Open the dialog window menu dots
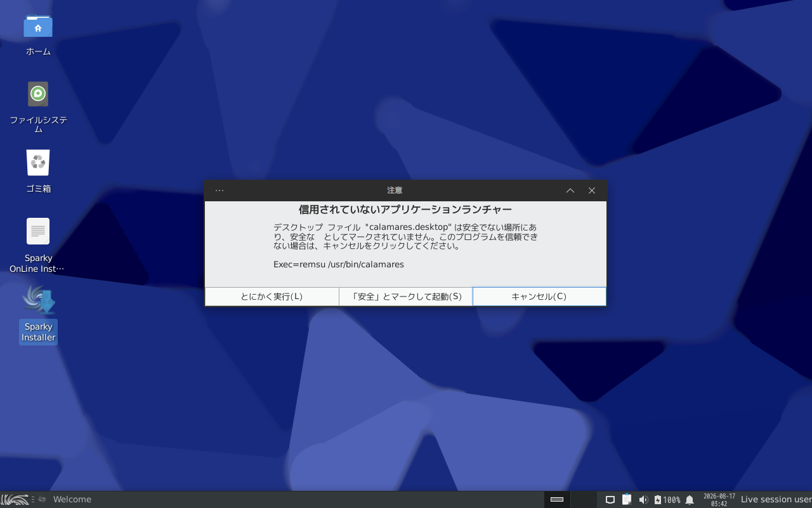 click(x=219, y=190)
